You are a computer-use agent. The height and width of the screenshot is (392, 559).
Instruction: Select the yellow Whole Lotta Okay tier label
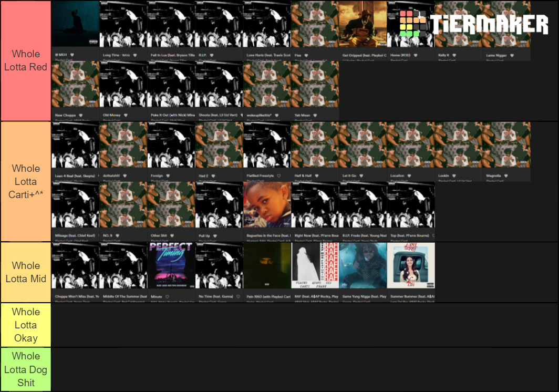[26, 325]
